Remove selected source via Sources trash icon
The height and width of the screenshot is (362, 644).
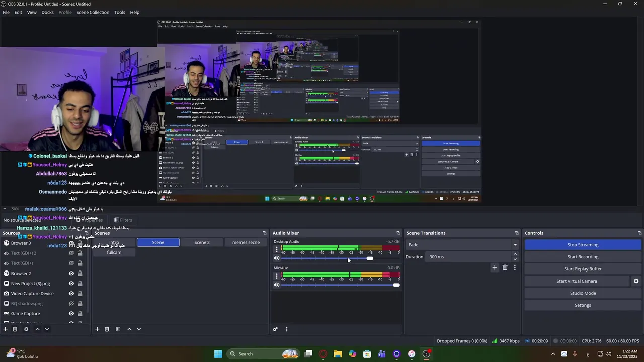(x=15, y=329)
